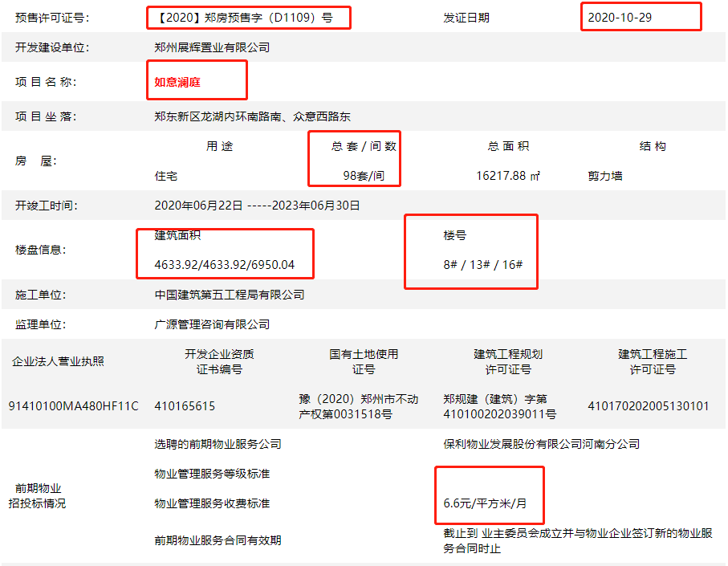Click developer name 郑州展辉置业有限公司
728x566 pixels.
[212, 47]
